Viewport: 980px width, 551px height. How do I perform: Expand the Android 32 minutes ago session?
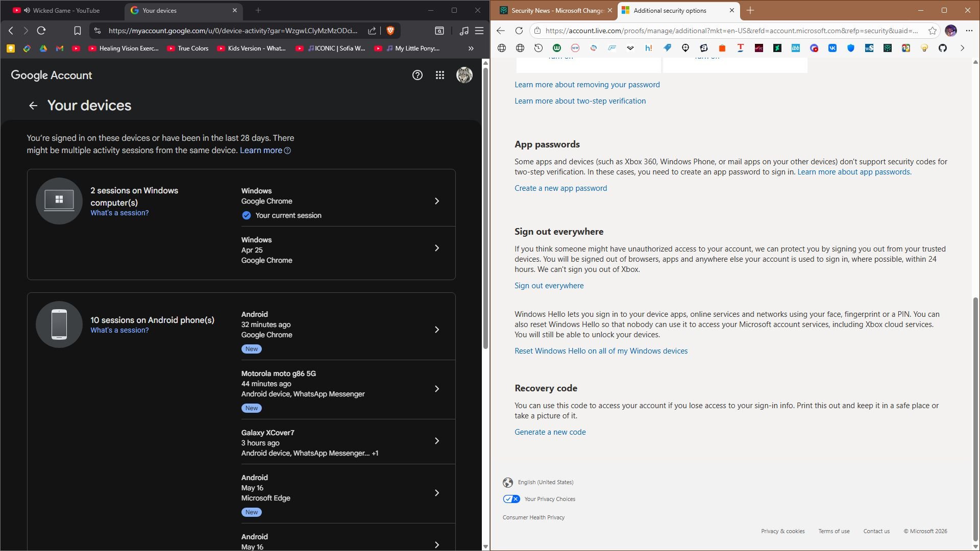348,331
